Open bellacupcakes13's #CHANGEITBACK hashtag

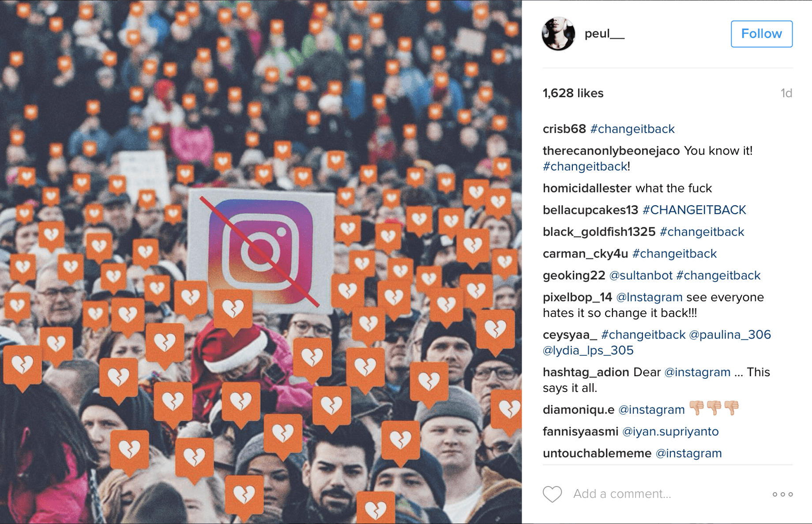click(x=694, y=210)
